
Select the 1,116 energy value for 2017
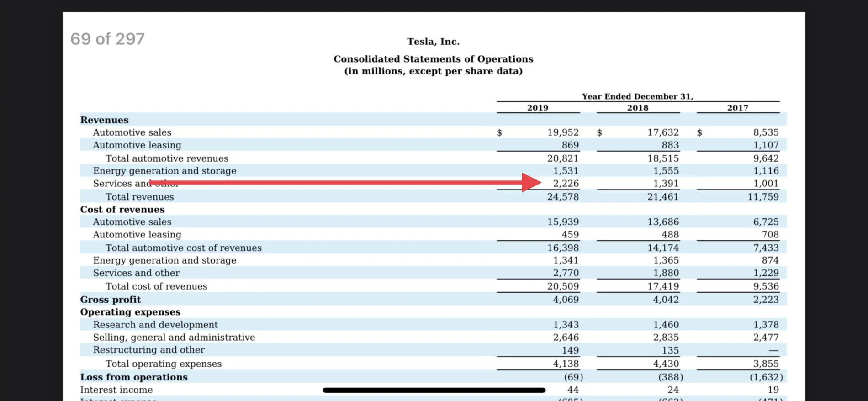[766, 170]
